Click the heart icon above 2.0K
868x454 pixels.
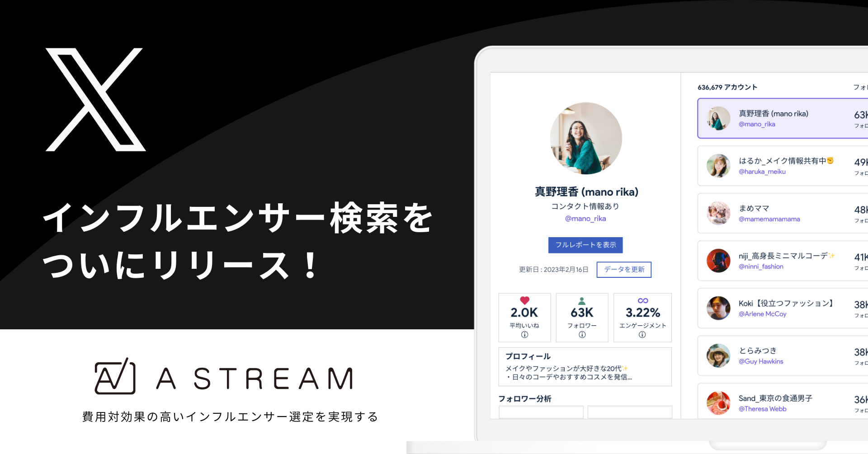pyautogui.click(x=524, y=300)
